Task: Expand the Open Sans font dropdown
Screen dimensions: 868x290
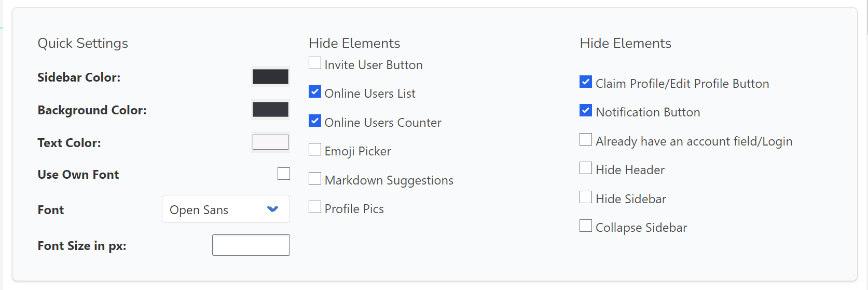Action: point(226,209)
